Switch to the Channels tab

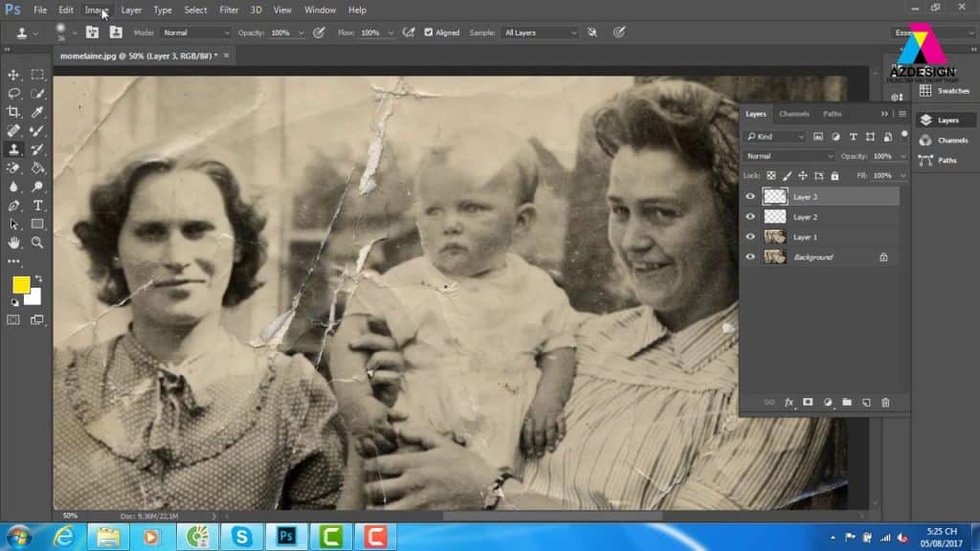click(x=793, y=114)
